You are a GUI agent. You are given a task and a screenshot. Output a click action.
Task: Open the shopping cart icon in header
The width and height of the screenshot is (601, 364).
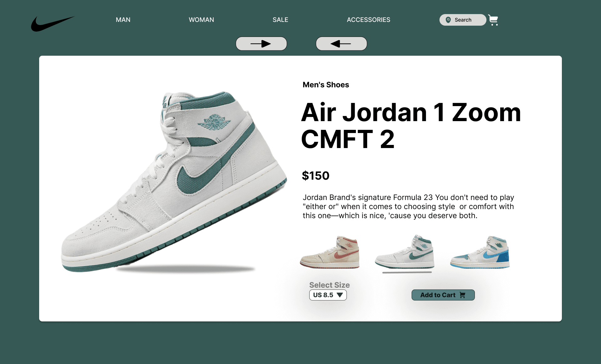click(x=493, y=20)
